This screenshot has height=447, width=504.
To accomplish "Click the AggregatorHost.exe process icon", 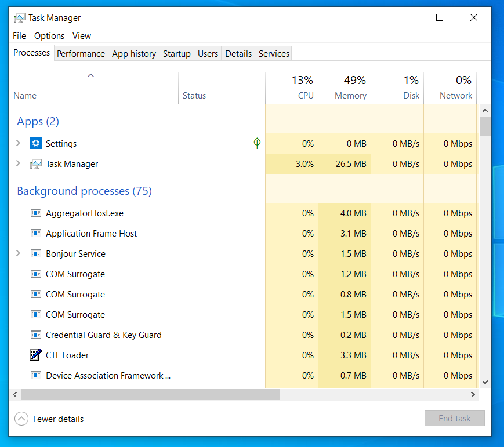I will [36, 213].
